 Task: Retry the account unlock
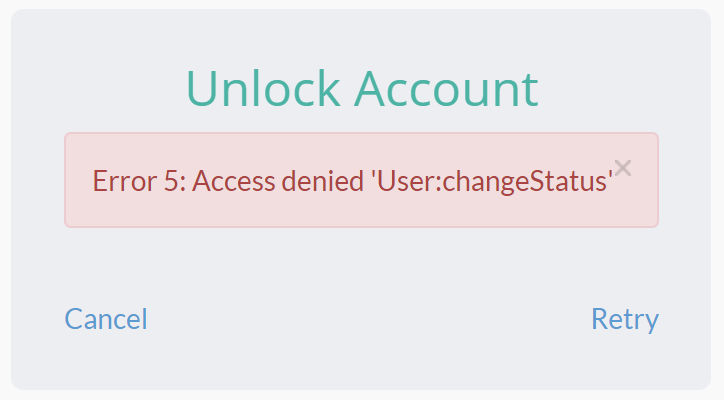tap(625, 319)
